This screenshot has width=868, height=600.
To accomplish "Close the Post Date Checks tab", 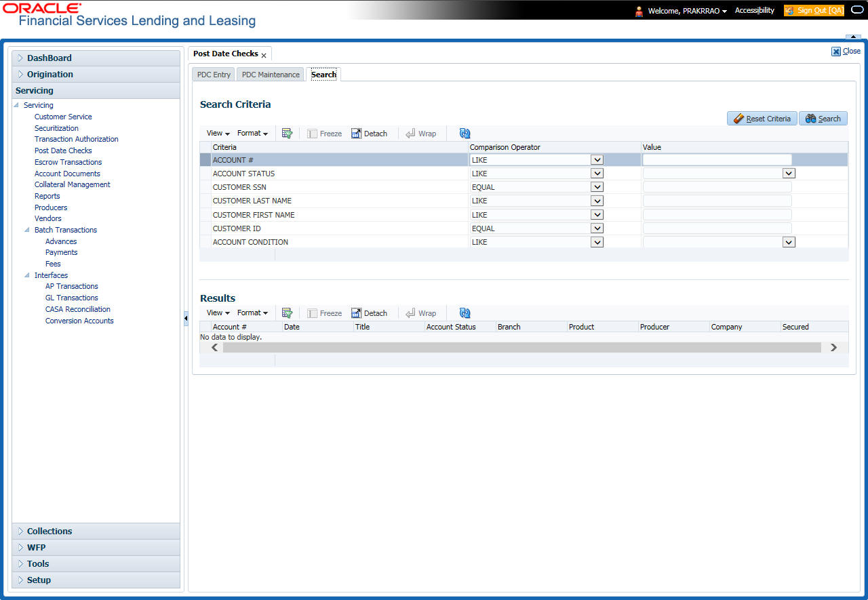I will (x=264, y=55).
